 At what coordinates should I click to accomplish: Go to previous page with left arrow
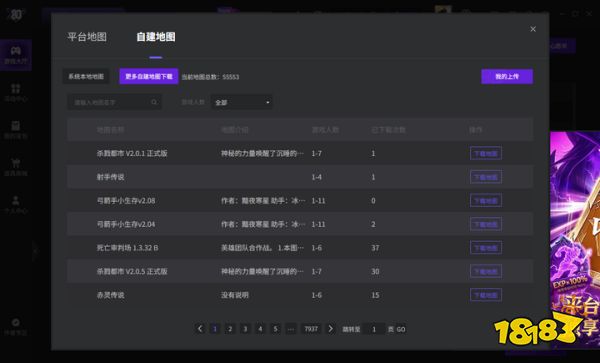click(x=200, y=329)
